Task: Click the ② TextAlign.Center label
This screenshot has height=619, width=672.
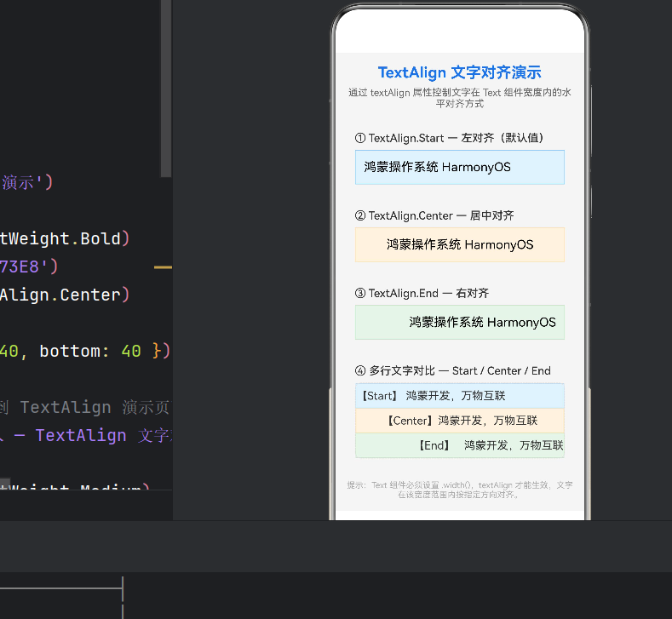Action: (434, 215)
